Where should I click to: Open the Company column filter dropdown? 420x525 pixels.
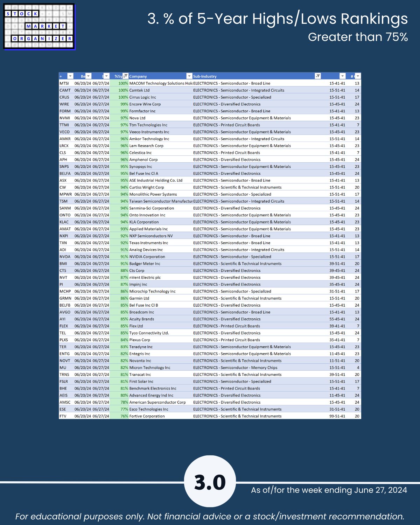pyautogui.click(x=189, y=76)
